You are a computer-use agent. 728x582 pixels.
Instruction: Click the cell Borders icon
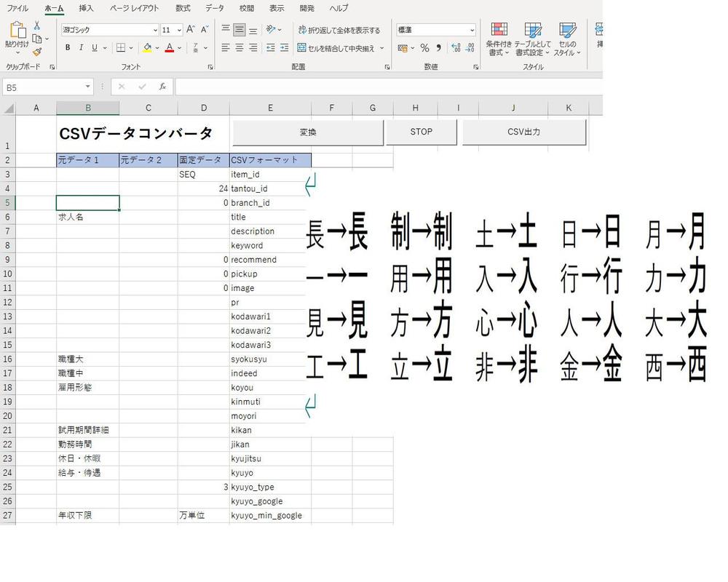121,47
